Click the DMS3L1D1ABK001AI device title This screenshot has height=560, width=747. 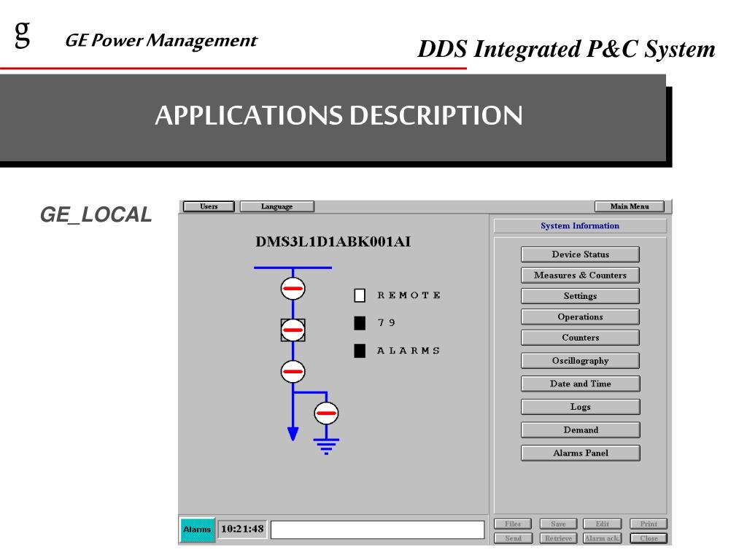[333, 241]
